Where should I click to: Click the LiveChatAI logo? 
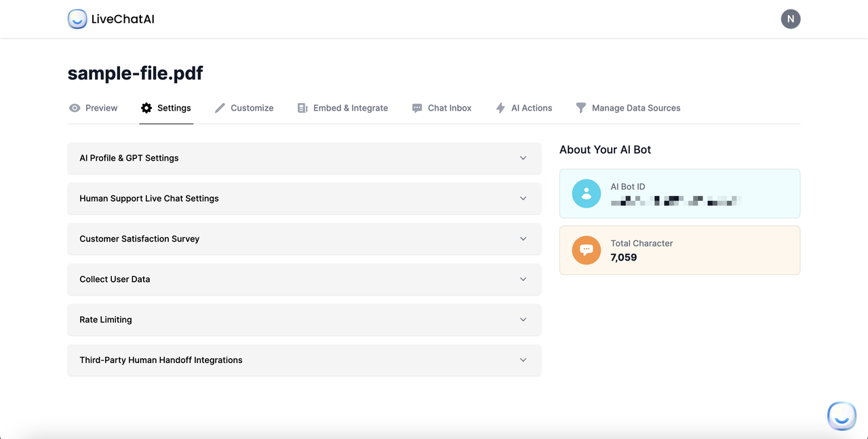pos(111,18)
